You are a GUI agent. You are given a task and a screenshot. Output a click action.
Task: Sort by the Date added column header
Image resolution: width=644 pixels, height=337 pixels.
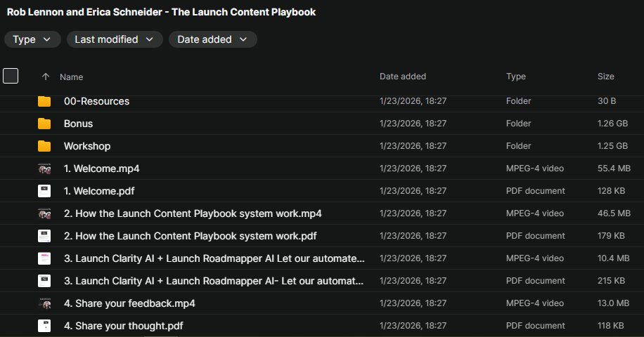click(x=402, y=77)
